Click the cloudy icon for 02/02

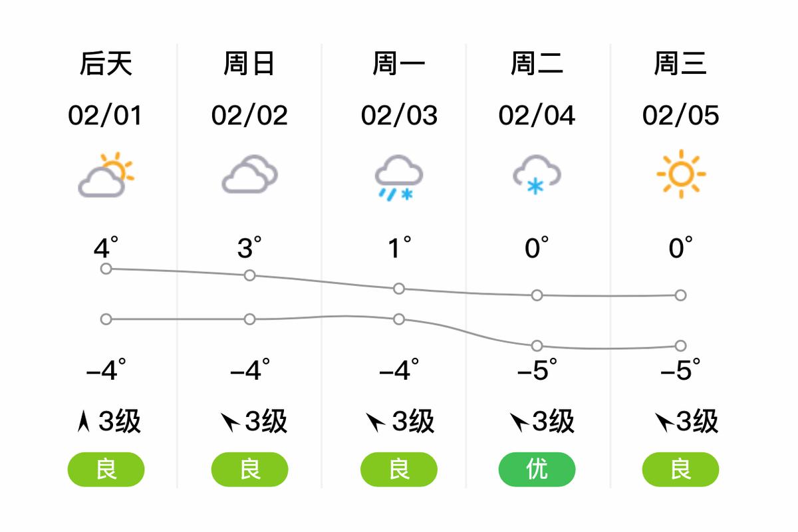pos(249,175)
